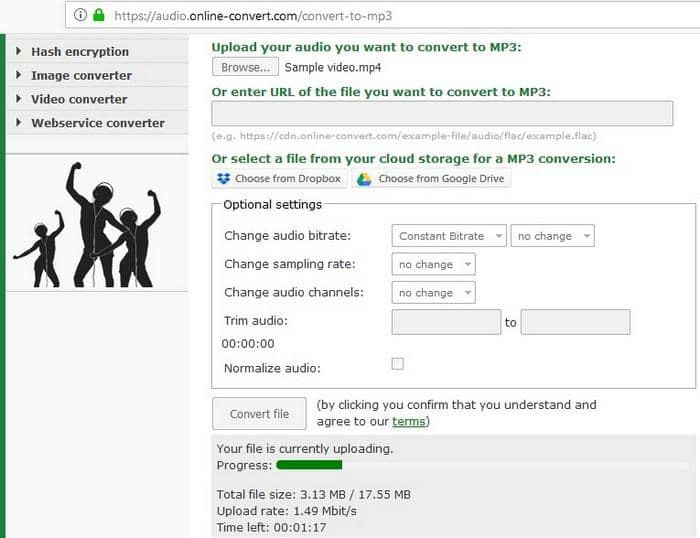Enable the Normalize audio checkbox

[x=397, y=364]
